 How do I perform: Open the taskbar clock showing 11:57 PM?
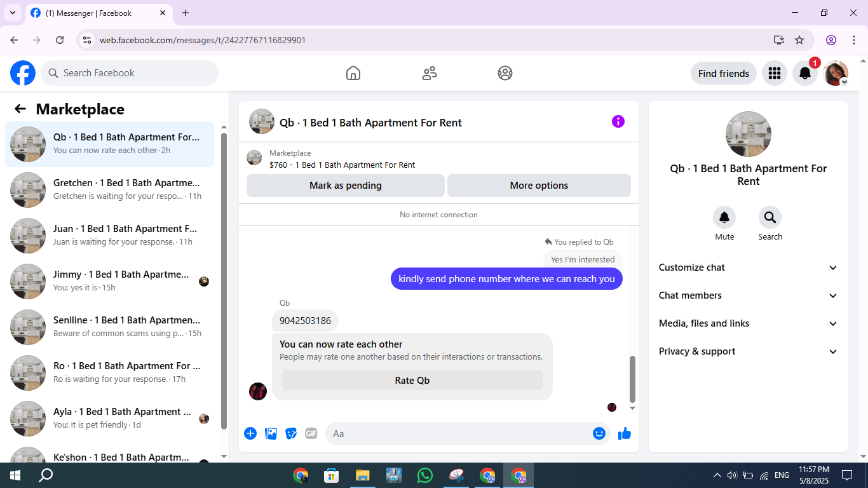(814, 475)
